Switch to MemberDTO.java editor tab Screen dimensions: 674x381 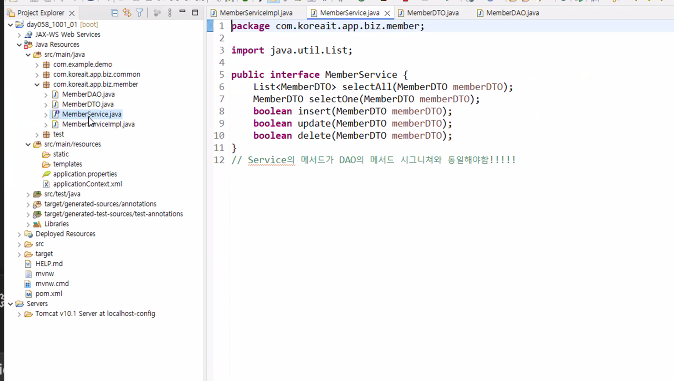pyautogui.click(x=433, y=13)
